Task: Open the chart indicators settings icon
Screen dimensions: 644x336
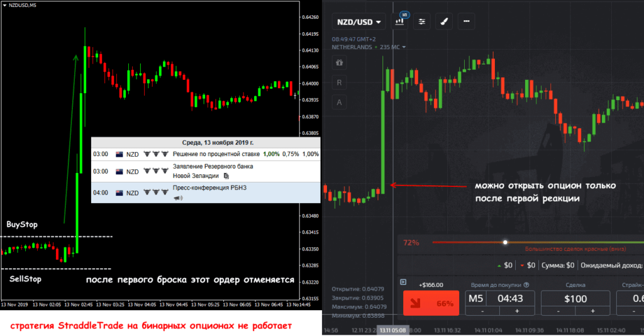Action: [422, 21]
